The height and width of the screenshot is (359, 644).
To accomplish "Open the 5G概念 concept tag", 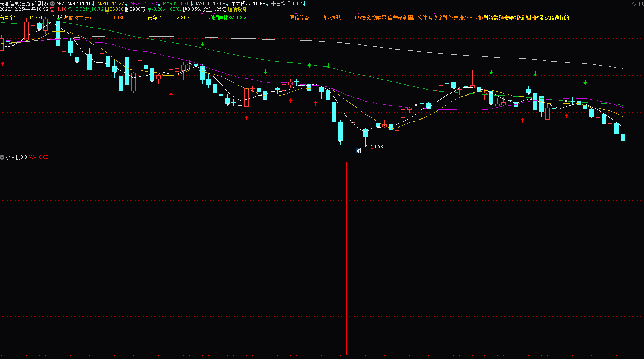I will (x=363, y=18).
